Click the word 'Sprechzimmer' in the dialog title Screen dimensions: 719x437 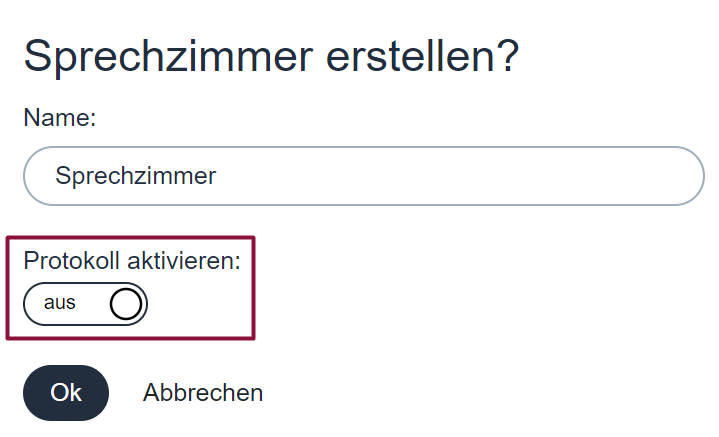click(x=168, y=57)
